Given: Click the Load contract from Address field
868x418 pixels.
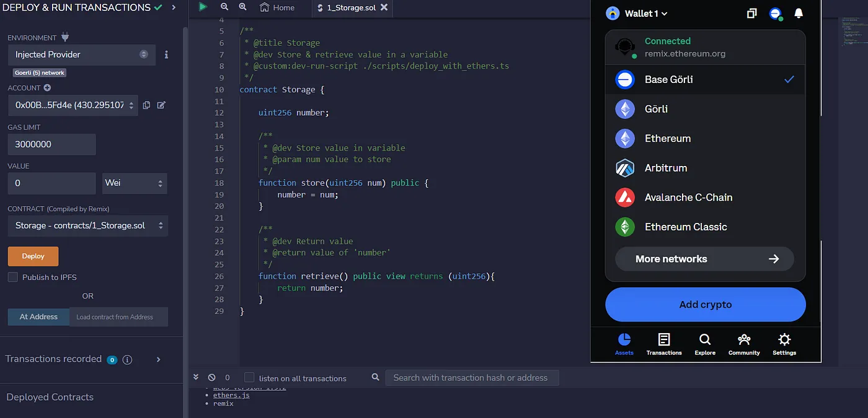Looking at the screenshot, I should (x=118, y=317).
